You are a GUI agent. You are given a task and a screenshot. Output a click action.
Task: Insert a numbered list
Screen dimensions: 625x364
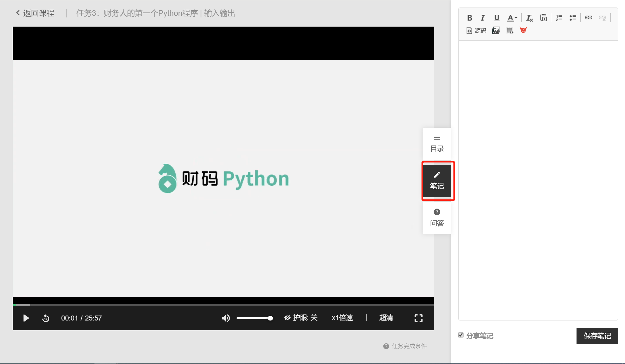(x=559, y=18)
